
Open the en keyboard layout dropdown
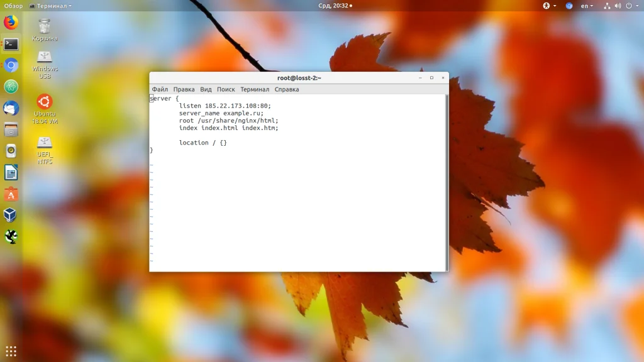(587, 6)
